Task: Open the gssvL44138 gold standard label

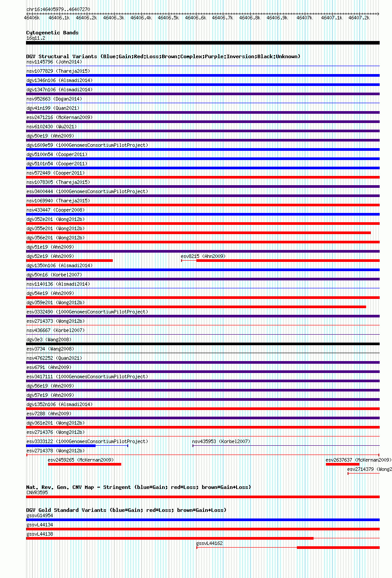Action: click(40, 534)
